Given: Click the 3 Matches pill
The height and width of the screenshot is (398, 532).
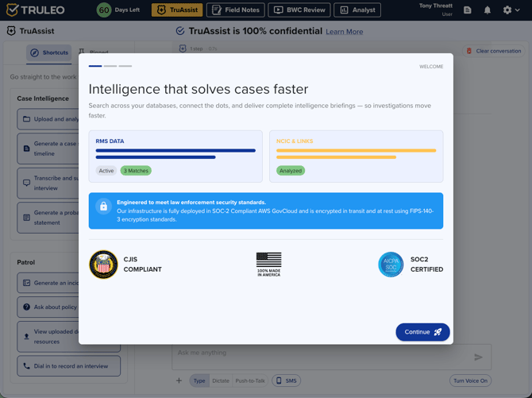Looking at the screenshot, I should [136, 171].
